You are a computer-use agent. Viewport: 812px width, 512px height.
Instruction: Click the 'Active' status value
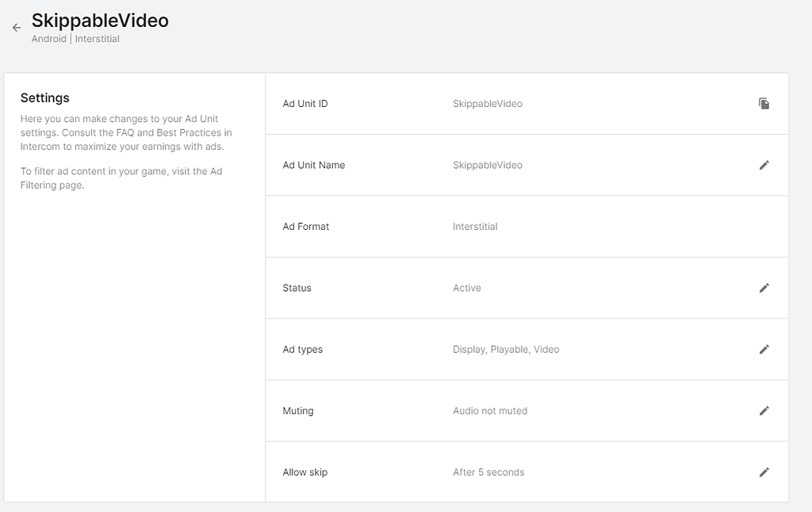pos(466,288)
